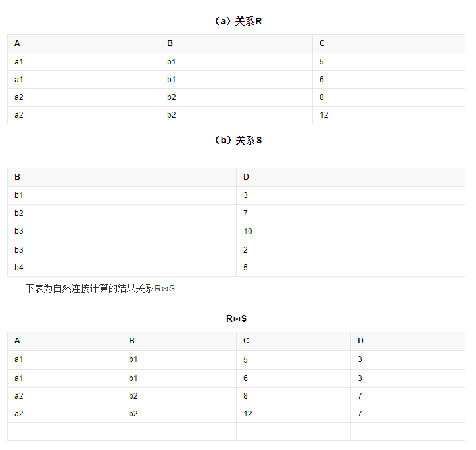476x450 pixels.
Task: Select value 8 in relation R table
Action: point(321,97)
